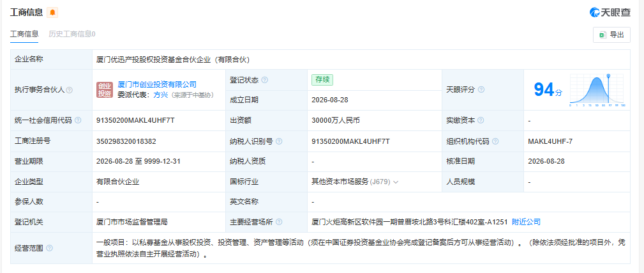
Task: Click the 创业投资 company logo badge
Action: pyautogui.click(x=105, y=90)
